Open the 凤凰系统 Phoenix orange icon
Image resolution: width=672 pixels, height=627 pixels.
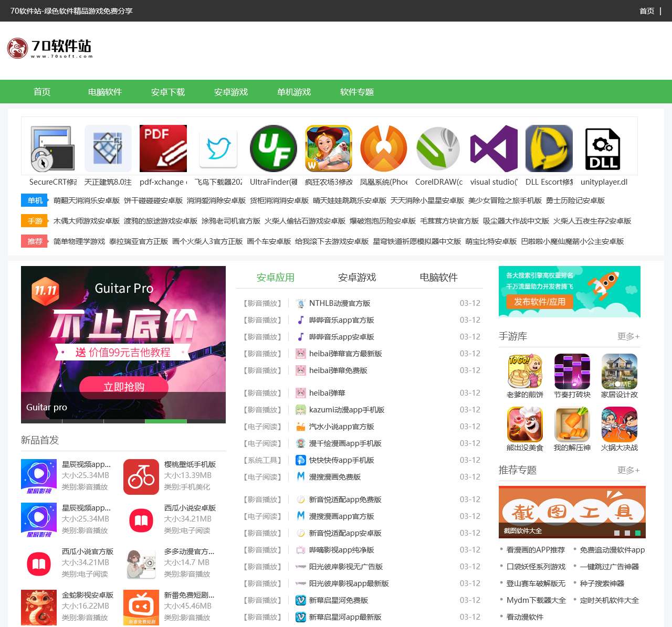[384, 148]
